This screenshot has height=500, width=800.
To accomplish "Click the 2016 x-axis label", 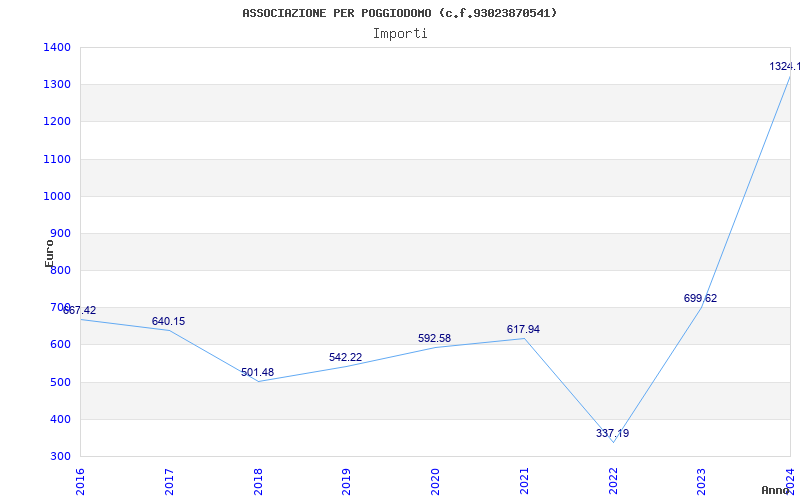I will (x=80, y=482).
